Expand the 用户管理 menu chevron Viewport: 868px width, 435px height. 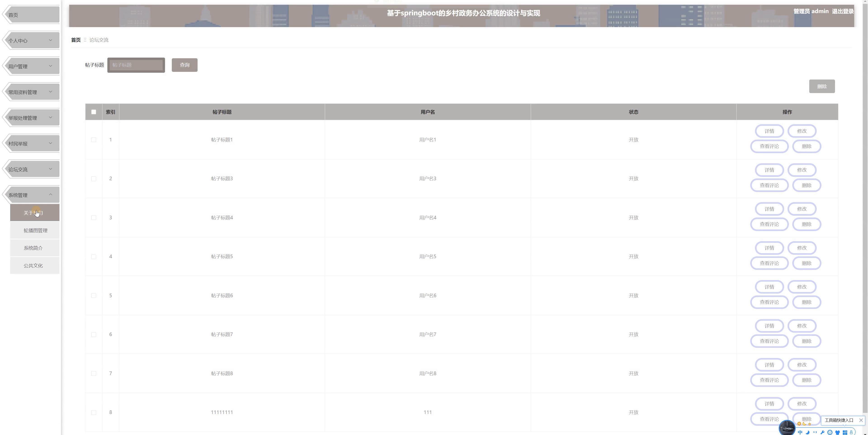51,66
